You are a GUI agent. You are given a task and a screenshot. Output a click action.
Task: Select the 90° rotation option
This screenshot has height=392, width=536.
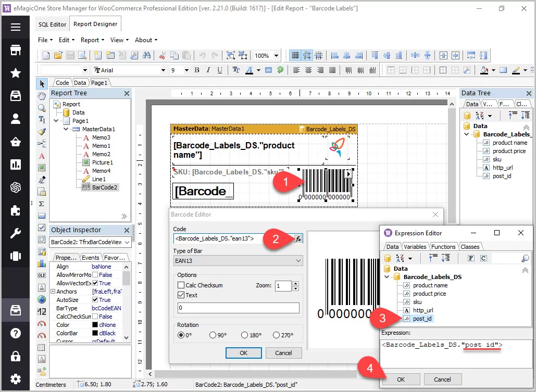[213, 335]
